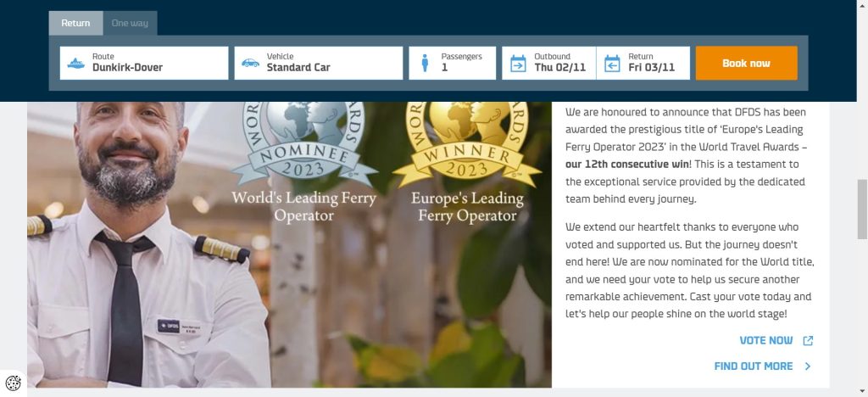Click the person icon in Passengers field
This screenshot has width=868, height=397.
425,63
